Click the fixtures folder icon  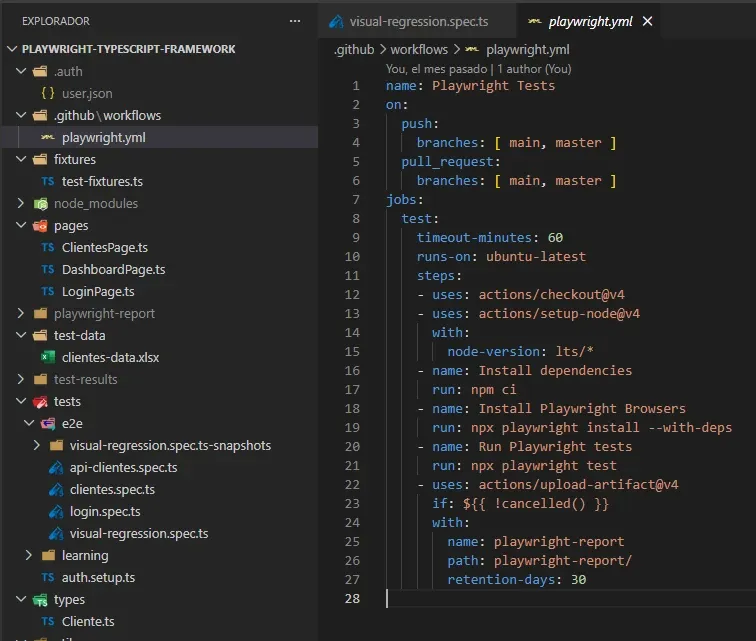[x=40, y=159]
